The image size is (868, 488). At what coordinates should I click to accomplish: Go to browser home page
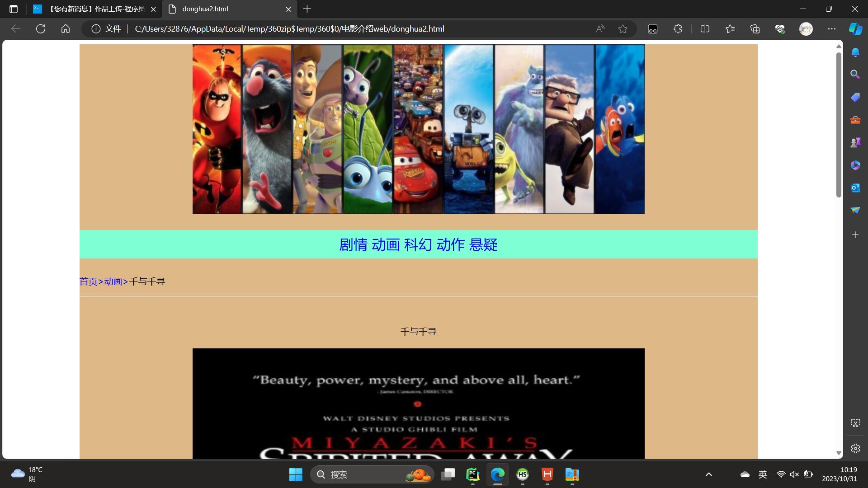pos(66,29)
